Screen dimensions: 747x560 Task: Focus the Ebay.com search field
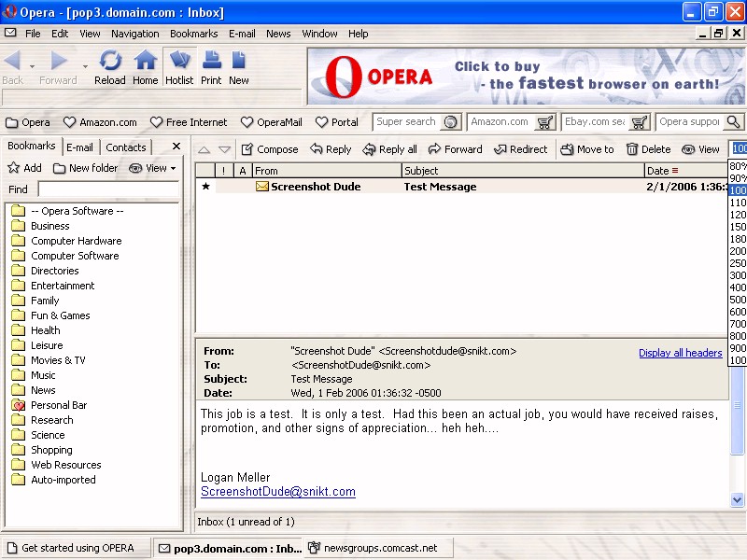point(596,122)
